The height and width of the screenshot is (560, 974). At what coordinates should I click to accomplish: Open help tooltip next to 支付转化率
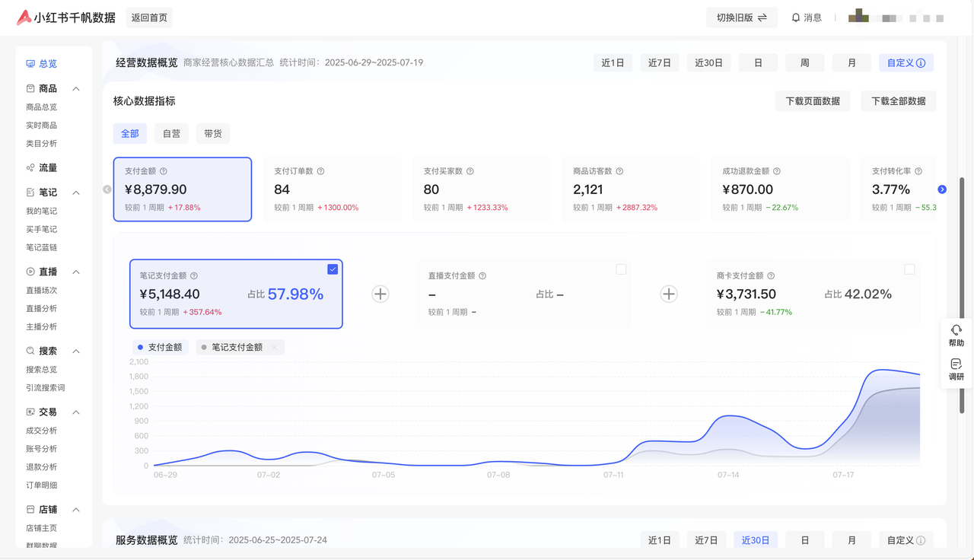(918, 172)
